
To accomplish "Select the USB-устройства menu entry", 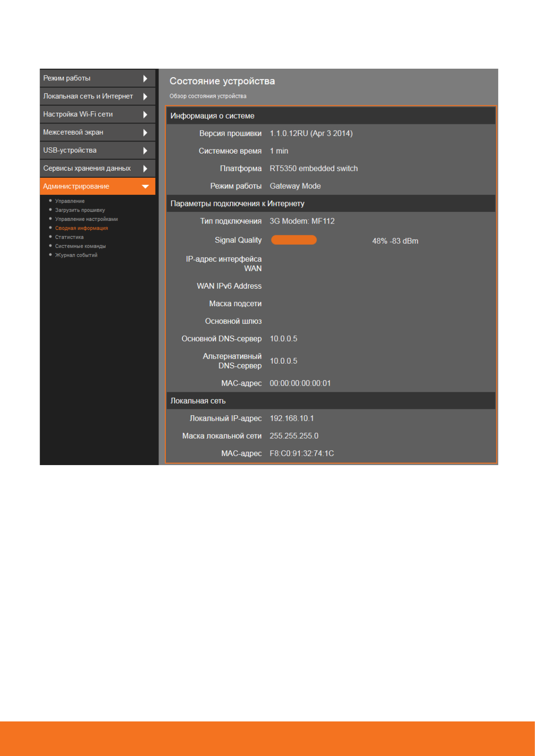I will [x=70, y=150].
